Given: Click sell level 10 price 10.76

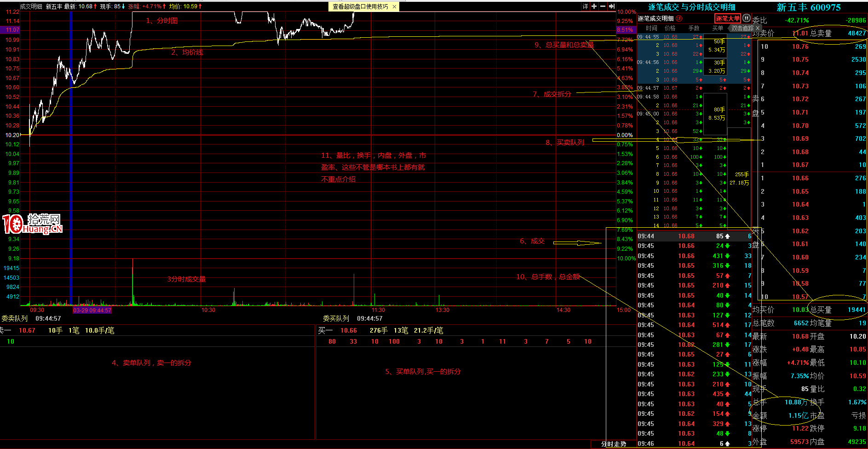Looking at the screenshot, I should (x=800, y=46).
